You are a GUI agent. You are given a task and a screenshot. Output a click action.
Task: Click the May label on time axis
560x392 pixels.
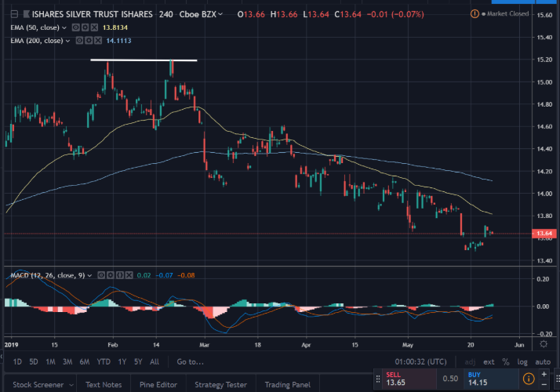(408, 345)
